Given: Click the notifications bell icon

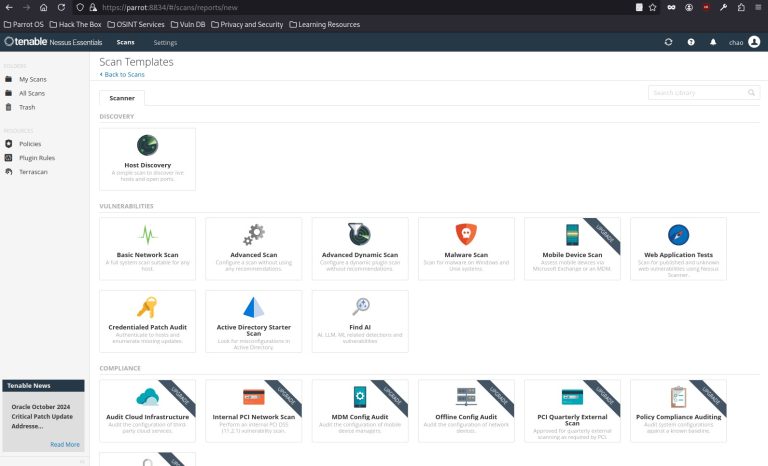Looking at the screenshot, I should tap(713, 42).
